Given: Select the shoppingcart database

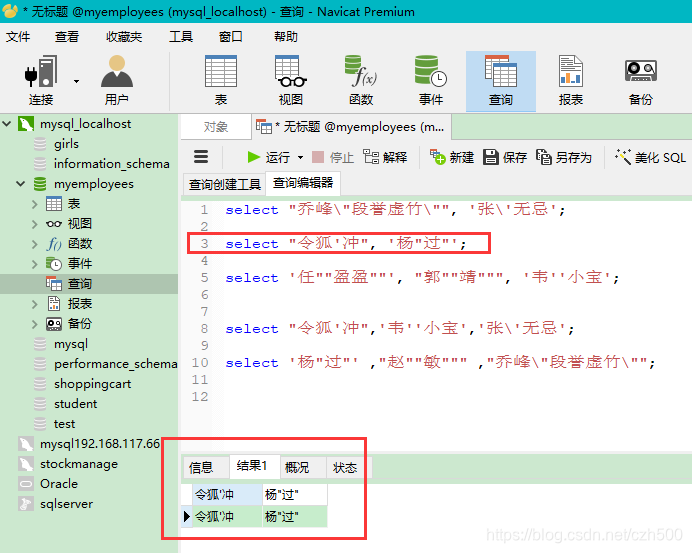Looking at the screenshot, I should tap(92, 384).
